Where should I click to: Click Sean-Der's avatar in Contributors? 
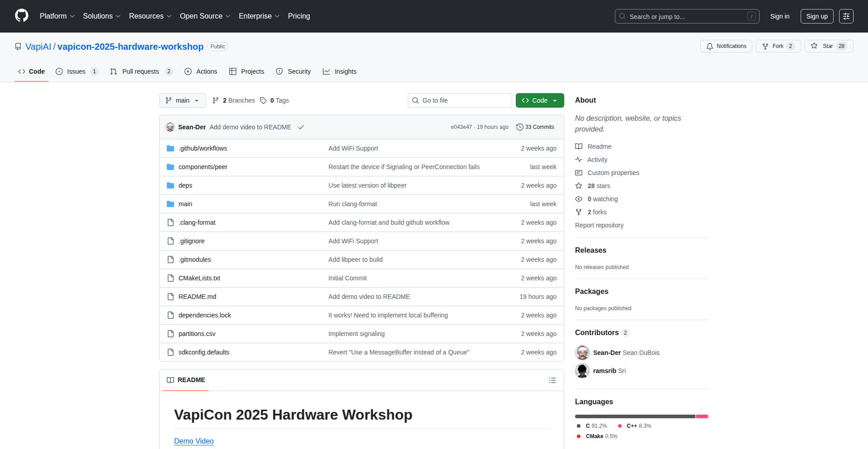[582, 353]
